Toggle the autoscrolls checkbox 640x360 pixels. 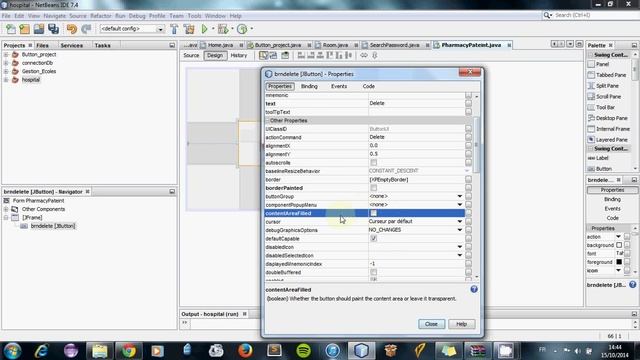tap(373, 162)
